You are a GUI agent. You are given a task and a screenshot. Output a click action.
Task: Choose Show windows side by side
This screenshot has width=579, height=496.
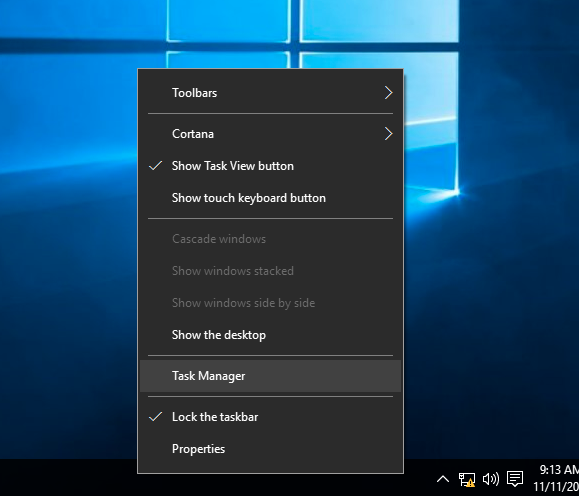coord(270,303)
